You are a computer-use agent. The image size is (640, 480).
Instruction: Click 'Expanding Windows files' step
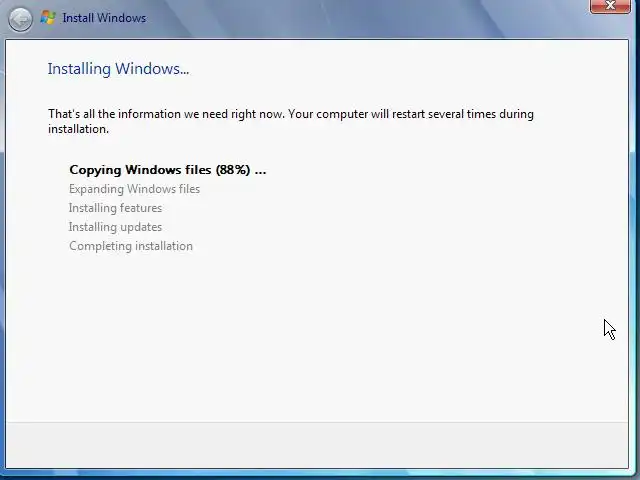click(134, 189)
